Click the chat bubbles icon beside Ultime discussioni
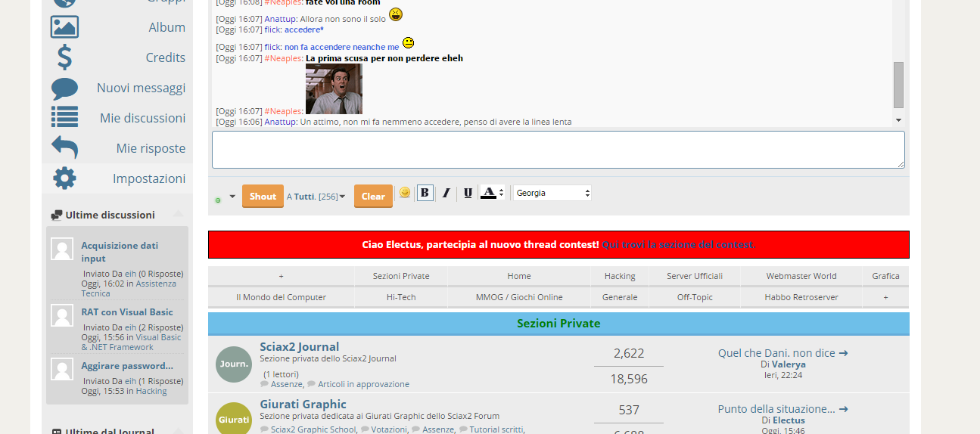980x434 pixels. pyautogui.click(x=57, y=215)
